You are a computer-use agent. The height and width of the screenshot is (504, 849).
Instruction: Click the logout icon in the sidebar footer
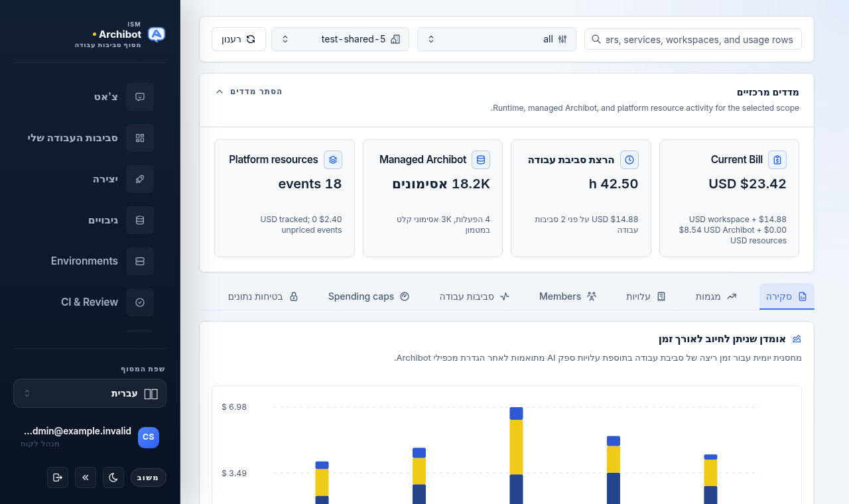click(x=58, y=477)
